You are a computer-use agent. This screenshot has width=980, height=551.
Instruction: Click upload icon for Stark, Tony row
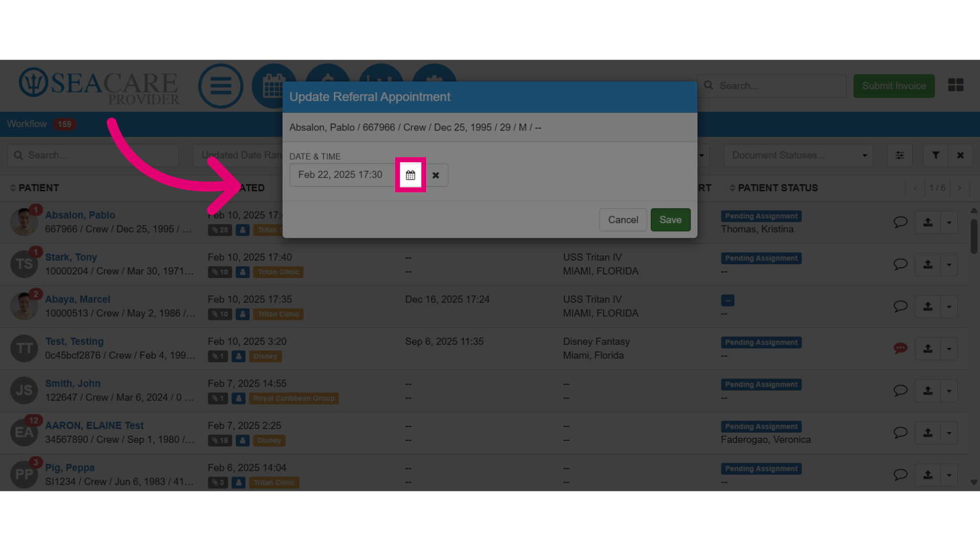tap(928, 264)
